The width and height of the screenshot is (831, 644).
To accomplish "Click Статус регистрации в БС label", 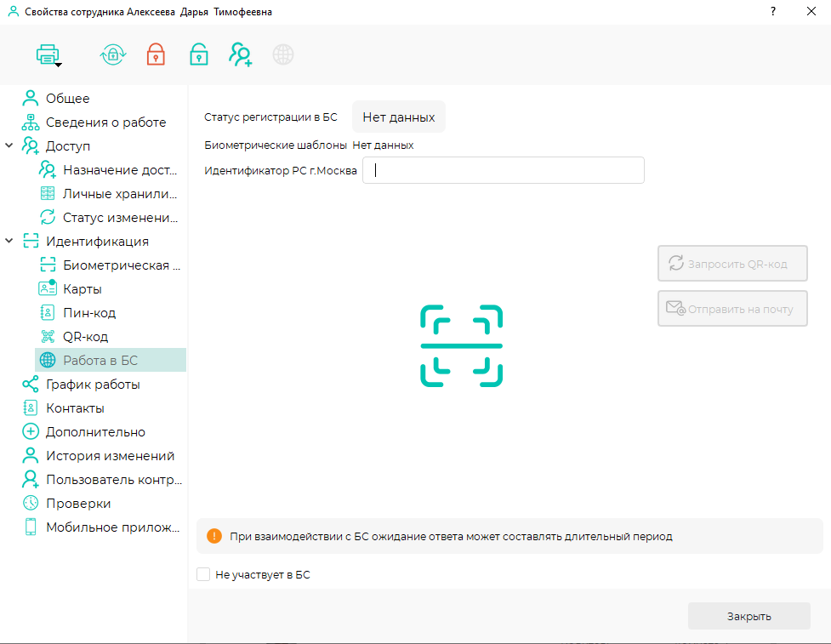I will 270,117.
